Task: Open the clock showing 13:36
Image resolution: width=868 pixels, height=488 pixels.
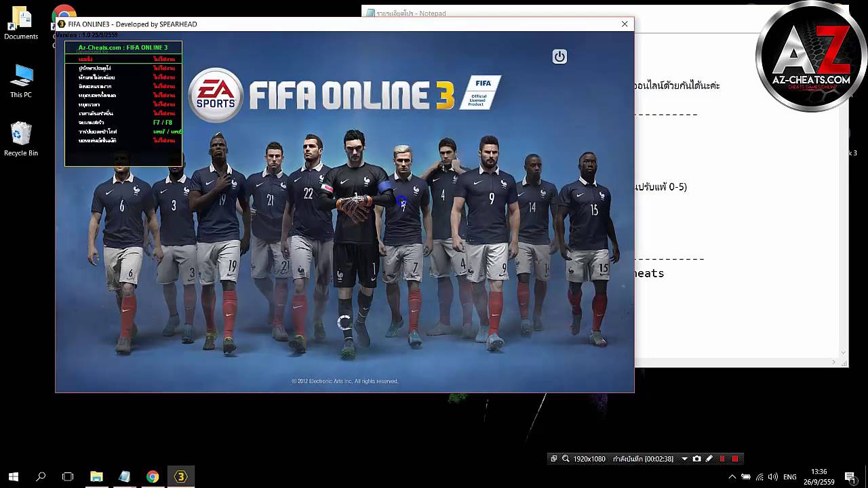Action: click(818, 476)
